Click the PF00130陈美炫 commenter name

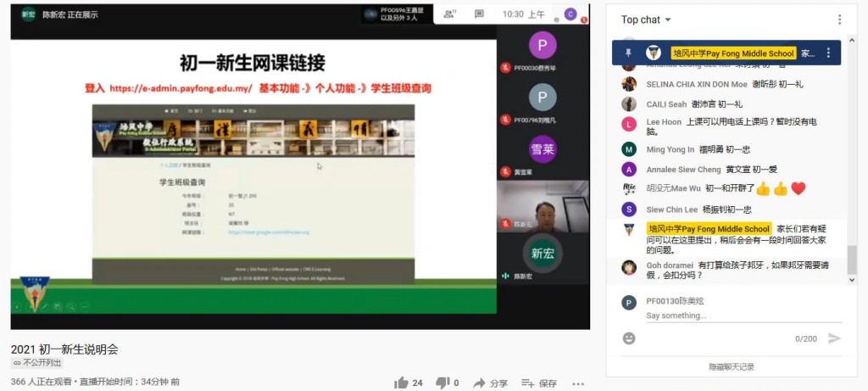tap(675, 301)
